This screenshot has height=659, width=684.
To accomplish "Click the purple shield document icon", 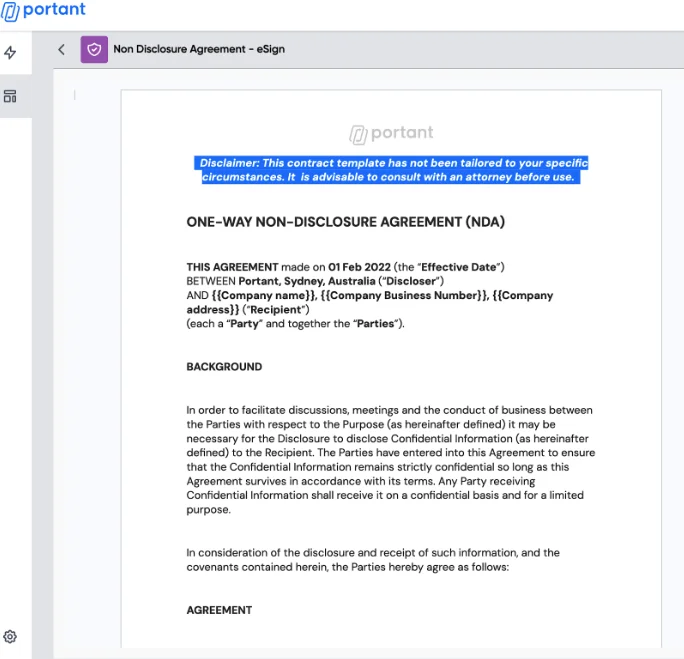I will (x=94, y=49).
